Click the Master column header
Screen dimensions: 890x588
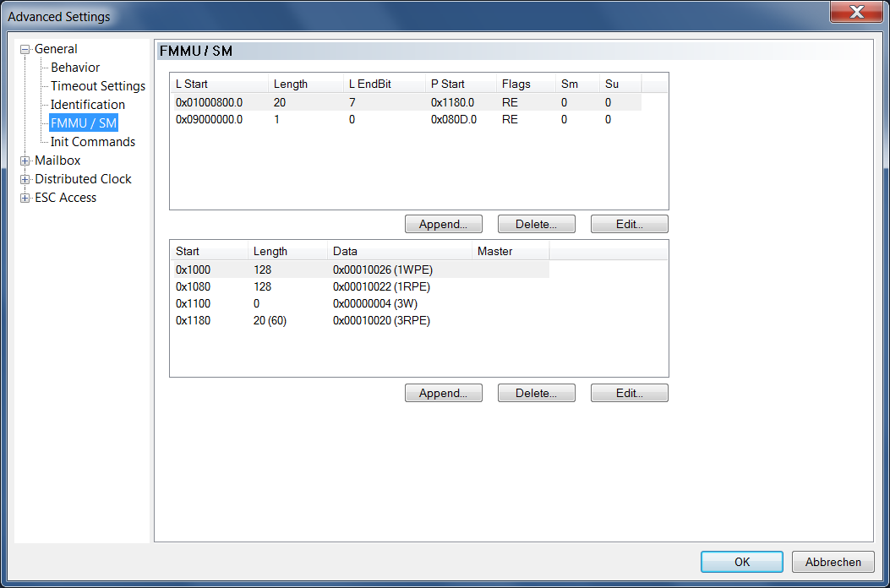tap(511, 252)
